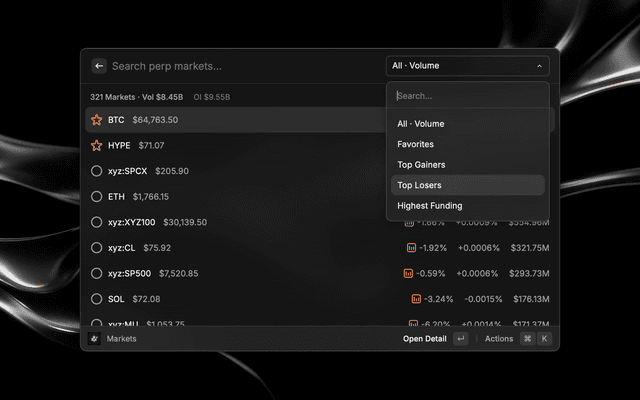Favorite ETH using its circle toggle
Image resolution: width=640 pixels, height=400 pixels.
click(x=97, y=197)
